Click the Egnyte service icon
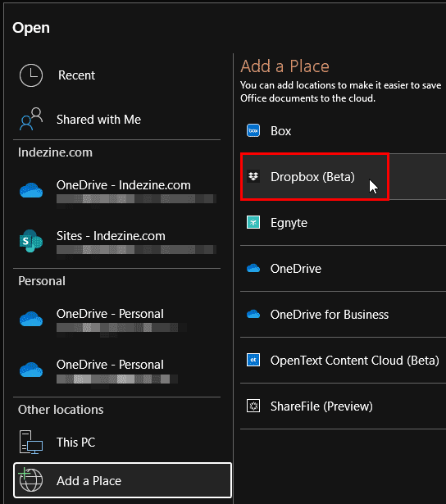 click(x=253, y=222)
